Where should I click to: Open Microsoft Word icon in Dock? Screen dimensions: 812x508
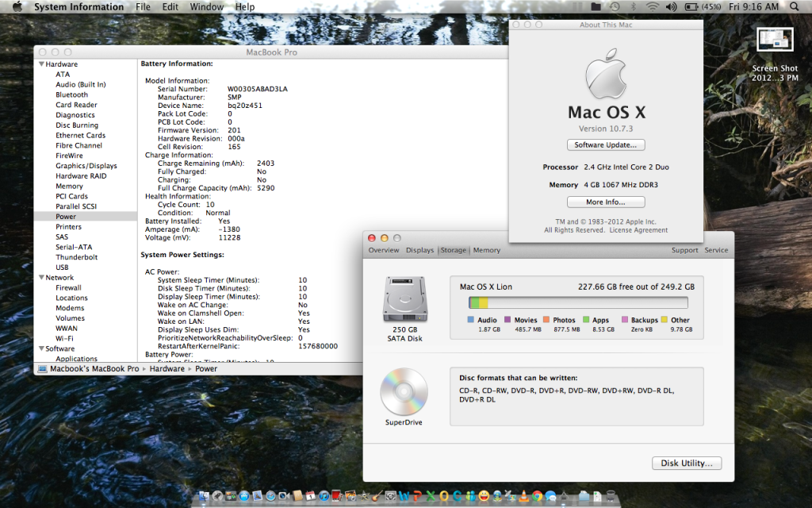click(404, 496)
